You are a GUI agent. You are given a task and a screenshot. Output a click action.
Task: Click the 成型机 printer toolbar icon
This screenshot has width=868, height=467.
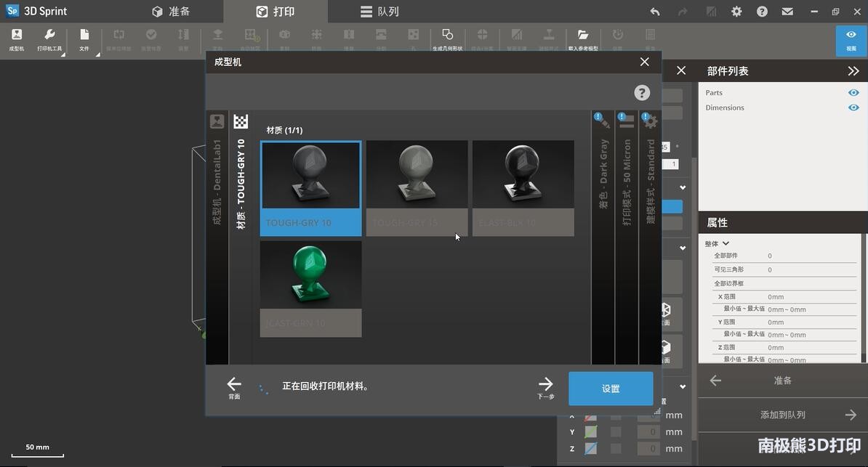point(17,39)
